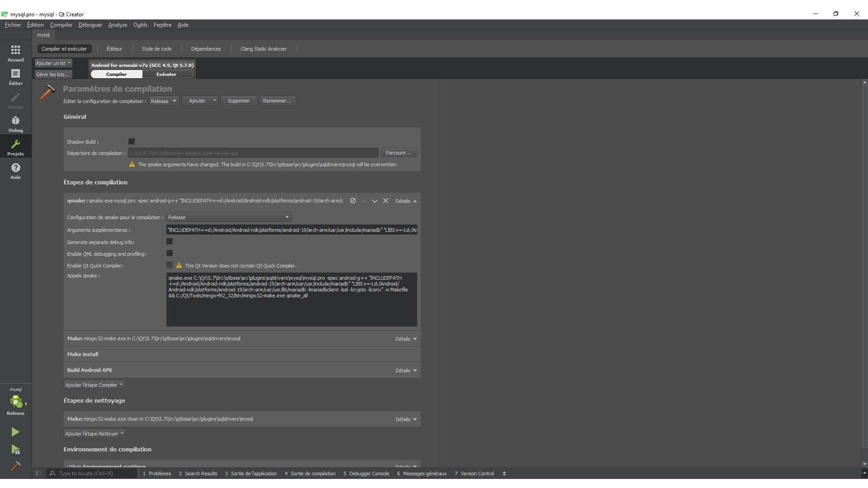868x488 pixels.
Task: Select Compiler et exécuter tab
Action: click(x=64, y=49)
